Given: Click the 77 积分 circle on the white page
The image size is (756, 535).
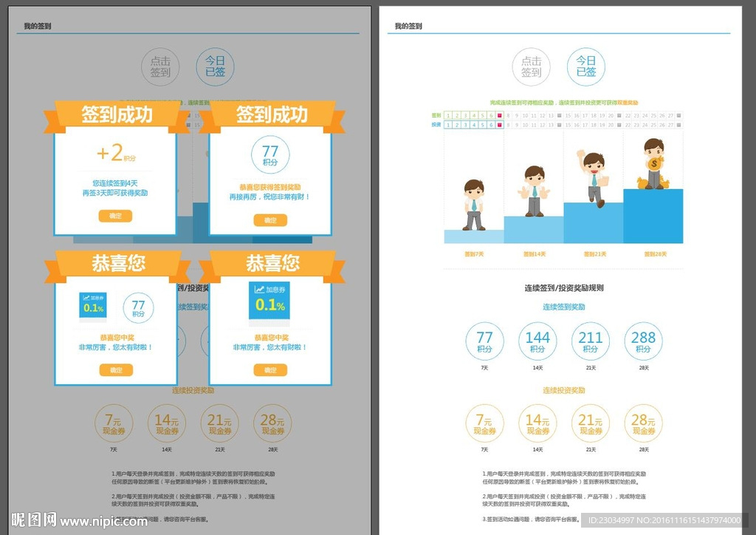Looking at the screenshot, I should 484,341.
